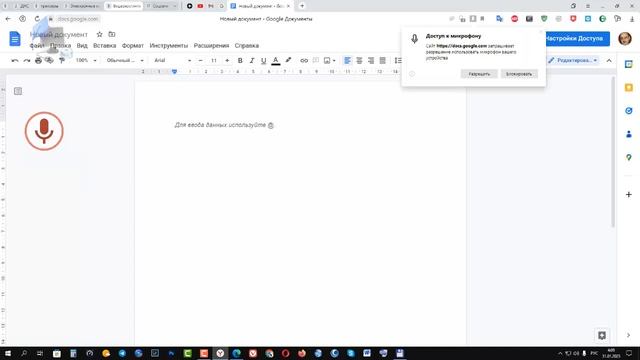Open Maps in the side panel
Image resolution: width=640 pixels, height=360 pixels.
pyautogui.click(x=629, y=157)
